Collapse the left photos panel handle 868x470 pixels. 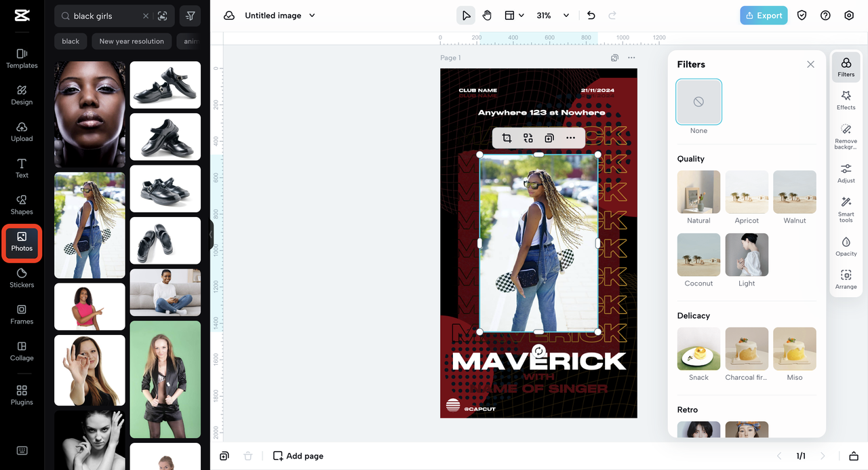pyautogui.click(x=211, y=235)
